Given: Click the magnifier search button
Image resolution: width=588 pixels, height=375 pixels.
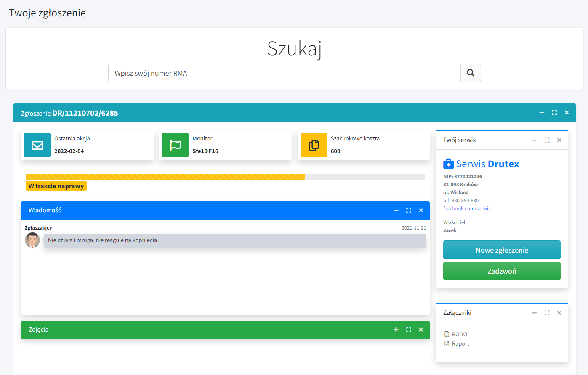Looking at the screenshot, I should point(471,73).
